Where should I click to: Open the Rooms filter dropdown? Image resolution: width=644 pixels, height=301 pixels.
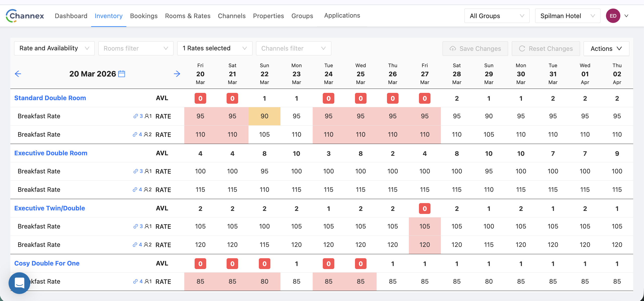(x=136, y=48)
